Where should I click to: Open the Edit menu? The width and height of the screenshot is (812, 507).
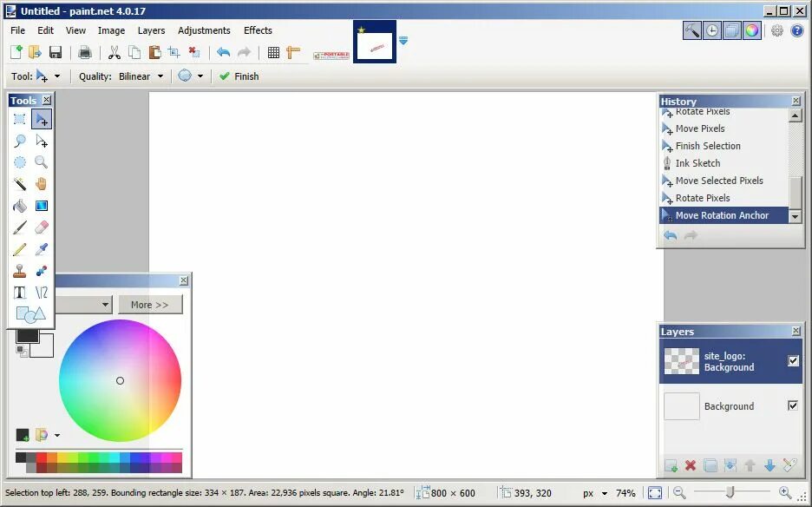[x=46, y=30]
